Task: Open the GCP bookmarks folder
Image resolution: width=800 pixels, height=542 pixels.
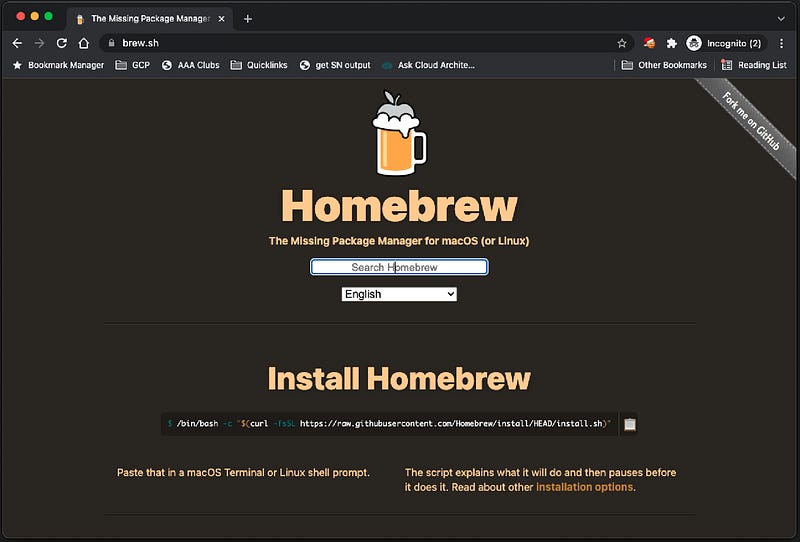Action: click(x=132, y=65)
